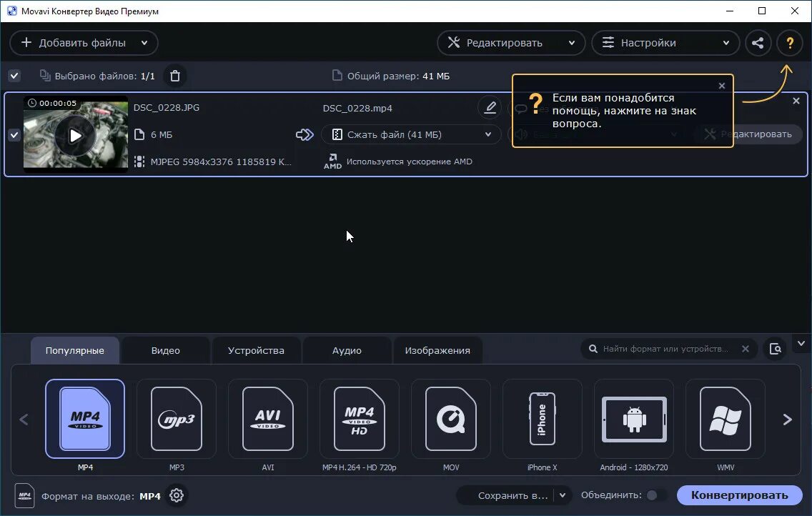The image size is (812, 516).
Task: Click the 6 МБ source file size
Action: pyautogui.click(x=162, y=135)
